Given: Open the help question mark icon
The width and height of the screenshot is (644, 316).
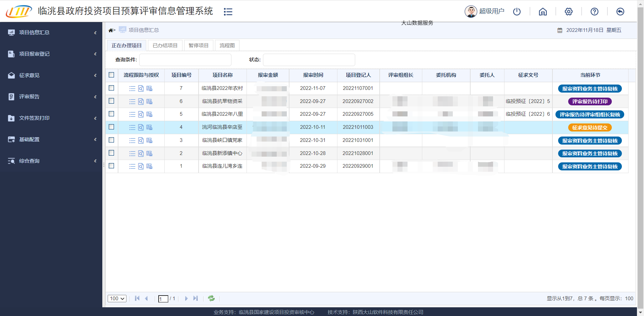Looking at the screenshot, I should pyautogui.click(x=594, y=11).
